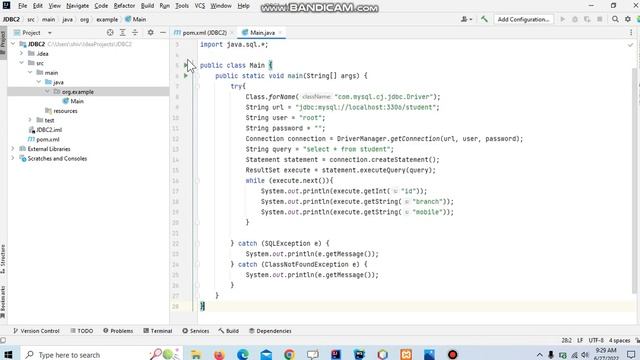Open Project panel options gear
The height and width of the screenshot is (360, 640).
[x=151, y=32]
